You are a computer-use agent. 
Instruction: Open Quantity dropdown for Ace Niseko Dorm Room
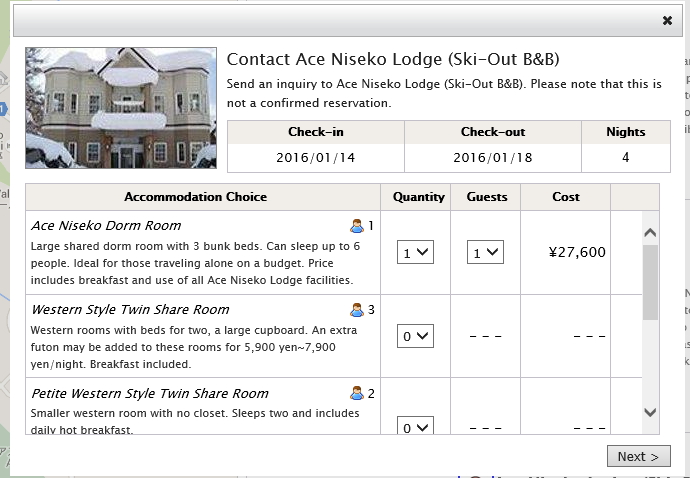point(415,252)
